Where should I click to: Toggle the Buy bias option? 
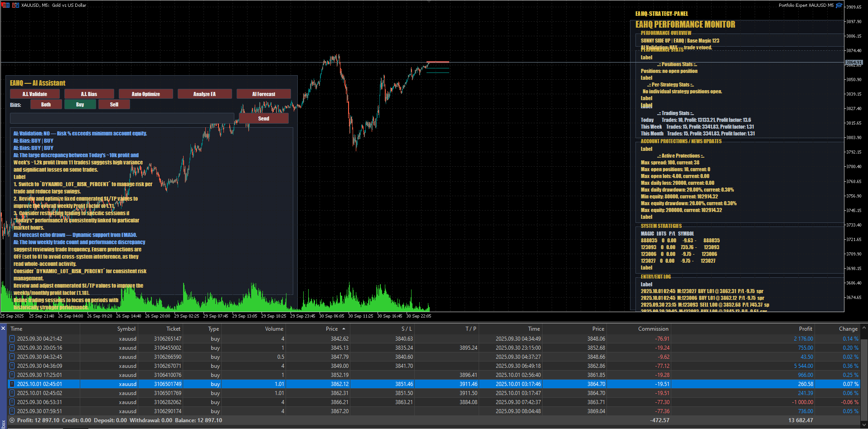tap(80, 105)
